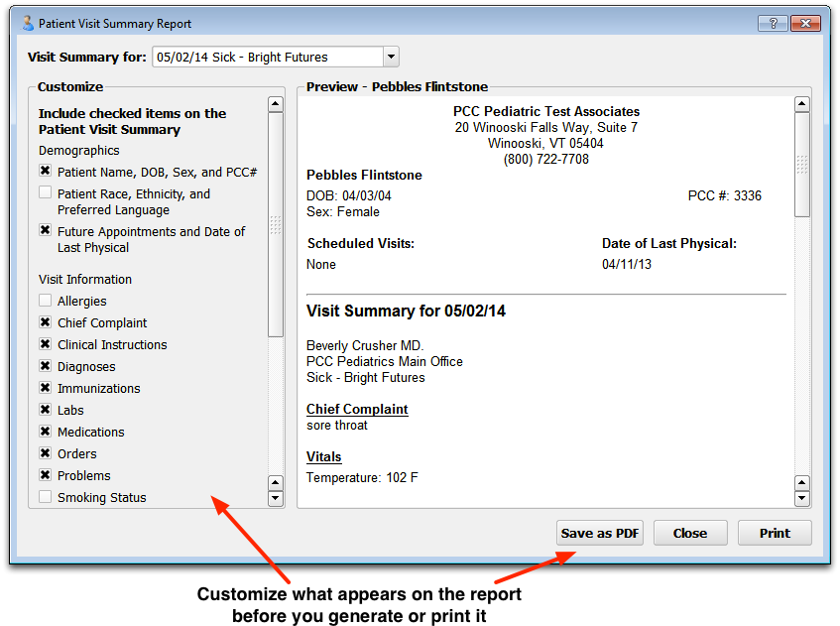
Task: Click the Scheduled Visits: heading
Action: pyautogui.click(x=361, y=243)
